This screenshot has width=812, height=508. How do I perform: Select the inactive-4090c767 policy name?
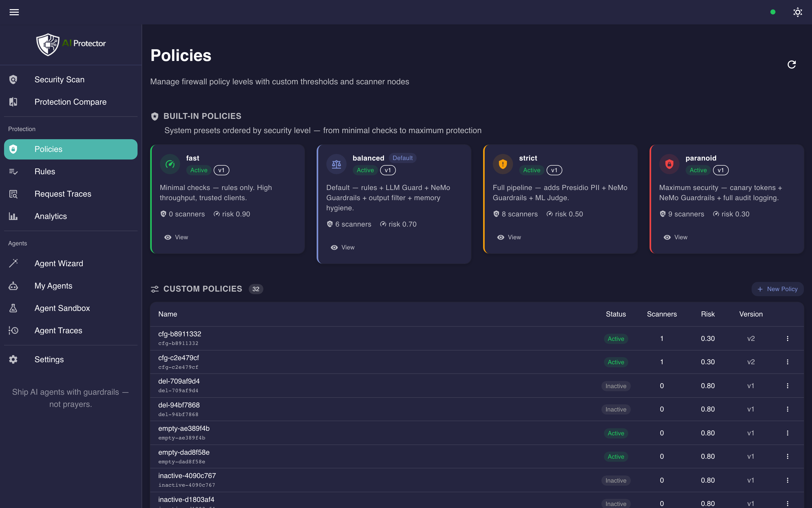point(187,476)
